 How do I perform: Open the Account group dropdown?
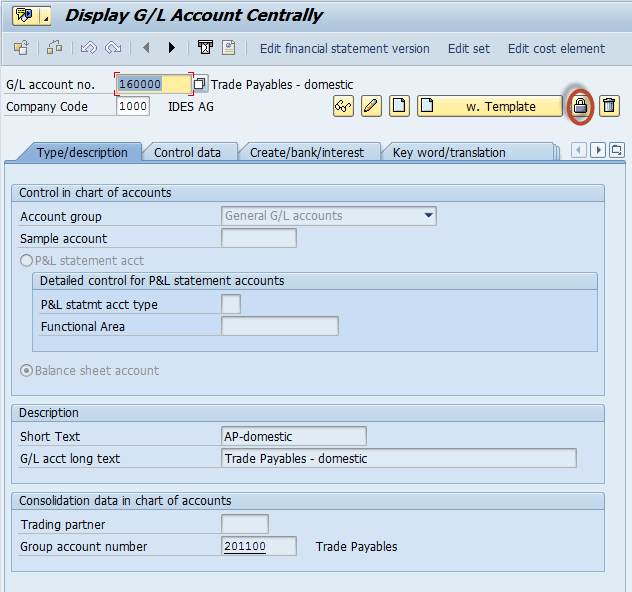coord(429,216)
